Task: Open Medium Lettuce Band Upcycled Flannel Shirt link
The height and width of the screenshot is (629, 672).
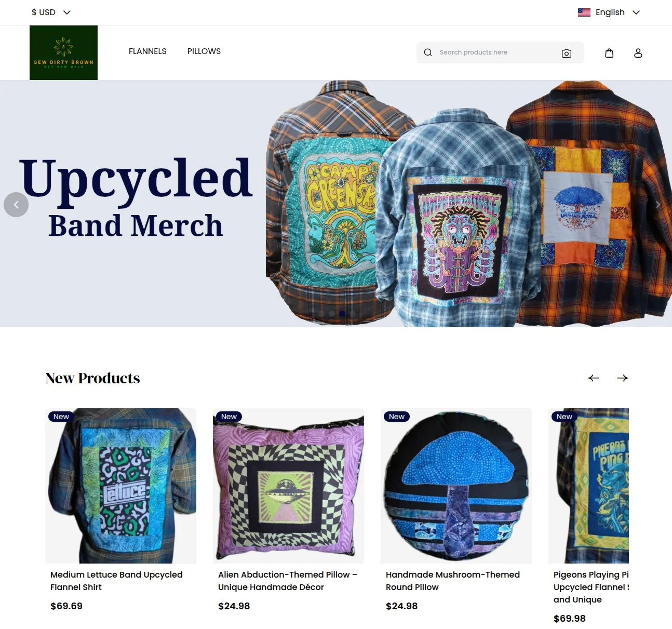Action: point(116,581)
